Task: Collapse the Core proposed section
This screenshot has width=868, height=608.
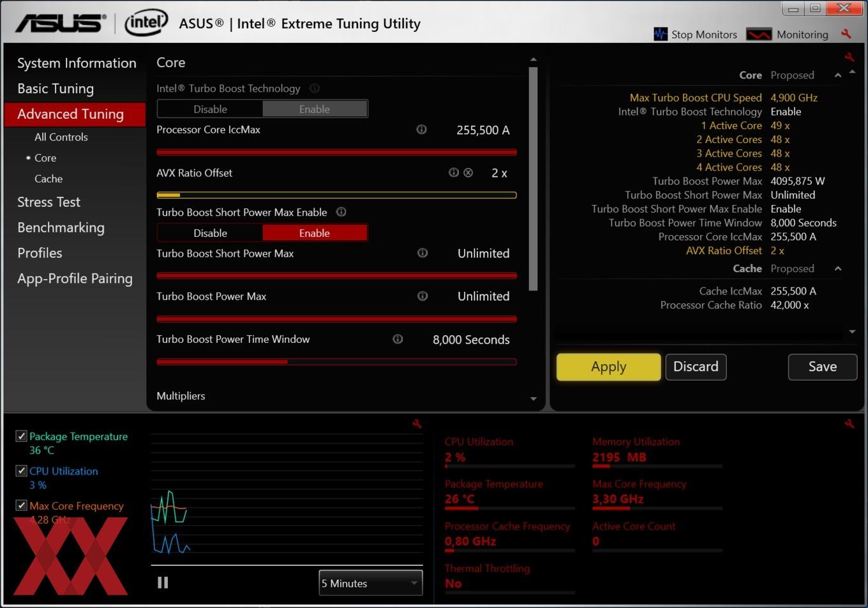Action: tap(838, 75)
